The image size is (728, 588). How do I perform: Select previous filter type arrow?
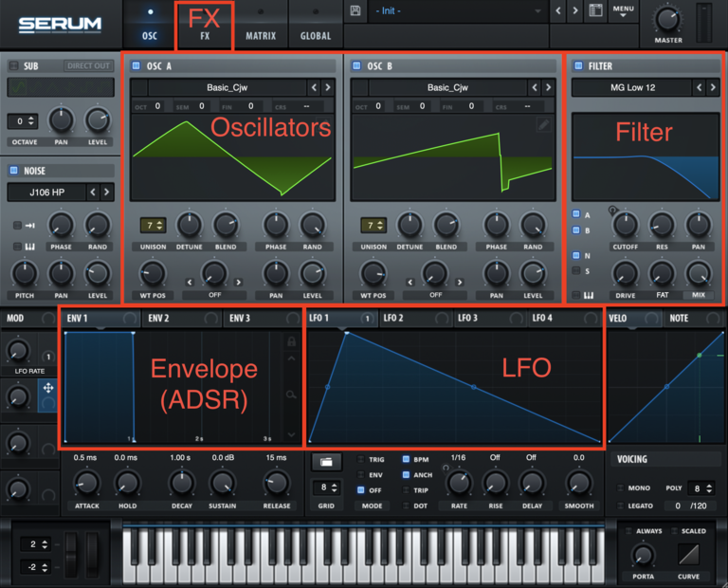[700, 87]
